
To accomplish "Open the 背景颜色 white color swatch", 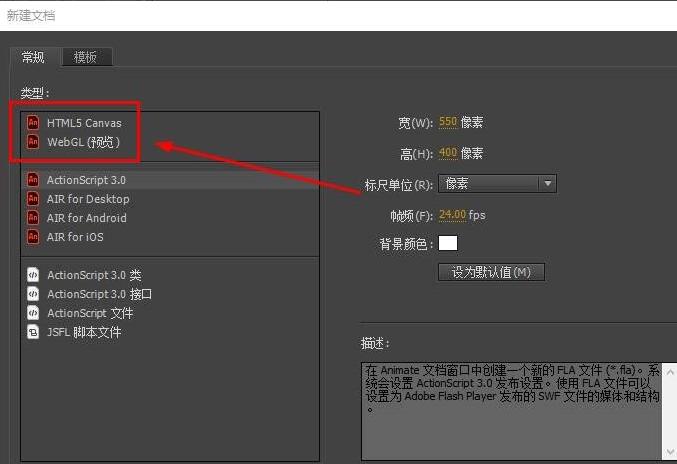I will (448, 243).
